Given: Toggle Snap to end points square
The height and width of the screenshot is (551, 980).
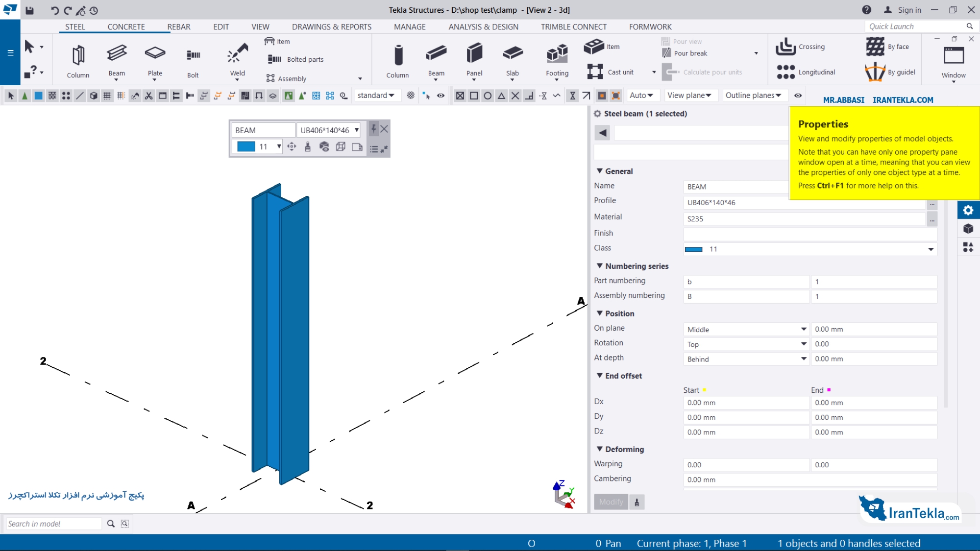Looking at the screenshot, I should [474, 96].
